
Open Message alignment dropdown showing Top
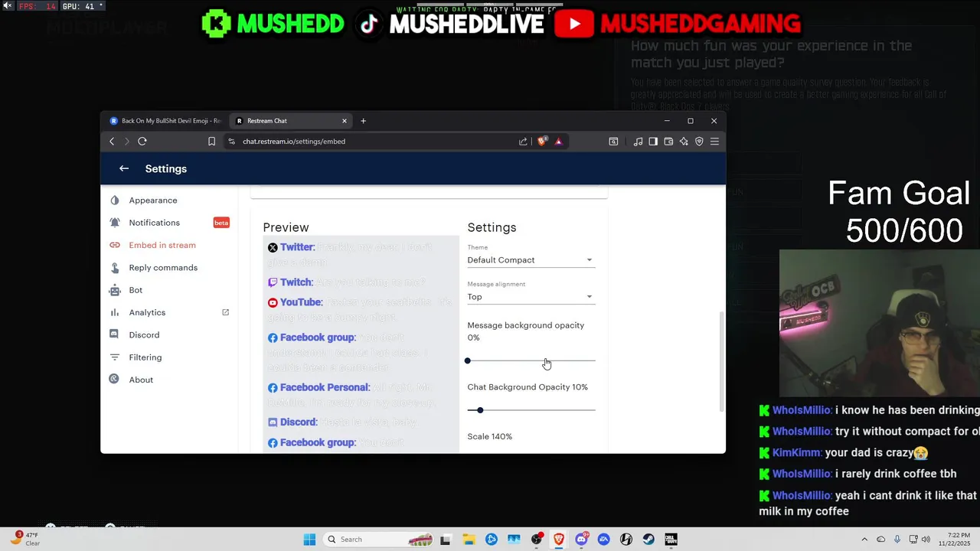[531, 297]
